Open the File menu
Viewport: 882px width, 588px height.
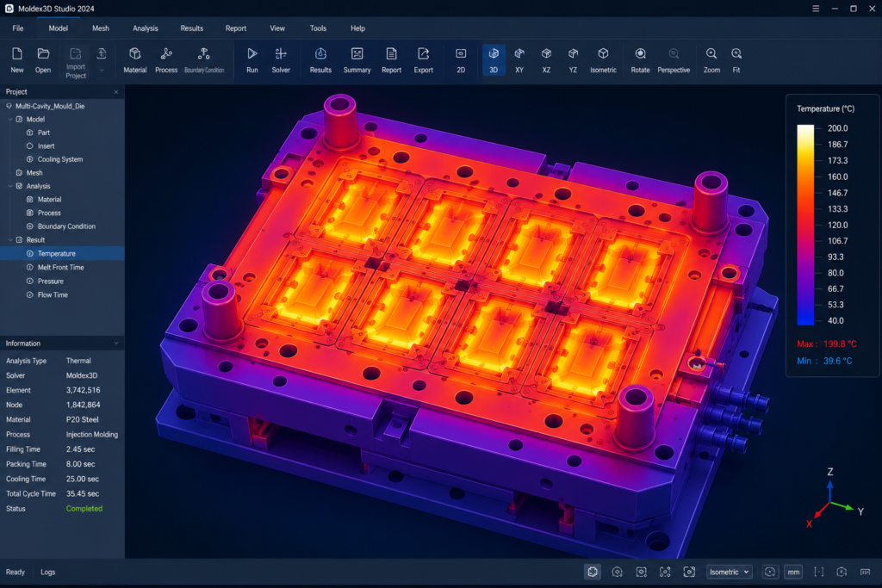click(x=18, y=28)
